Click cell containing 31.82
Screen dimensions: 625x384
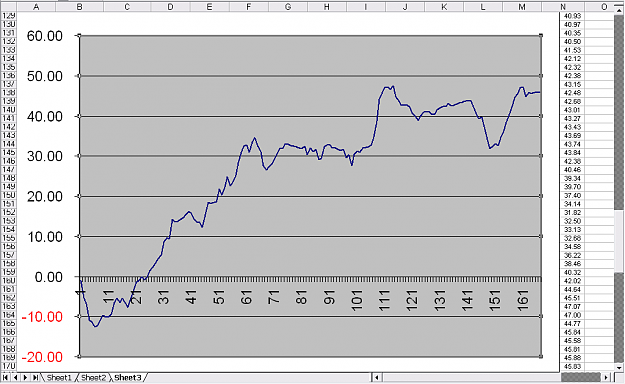tap(572, 213)
